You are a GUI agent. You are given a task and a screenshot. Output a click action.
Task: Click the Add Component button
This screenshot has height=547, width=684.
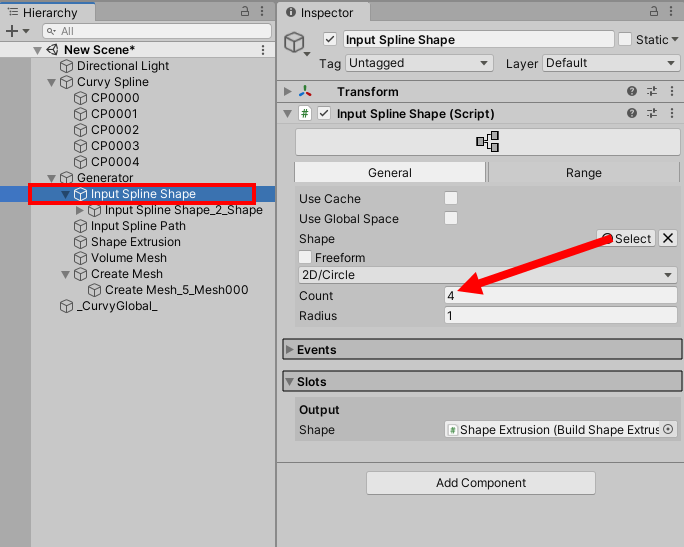click(481, 483)
